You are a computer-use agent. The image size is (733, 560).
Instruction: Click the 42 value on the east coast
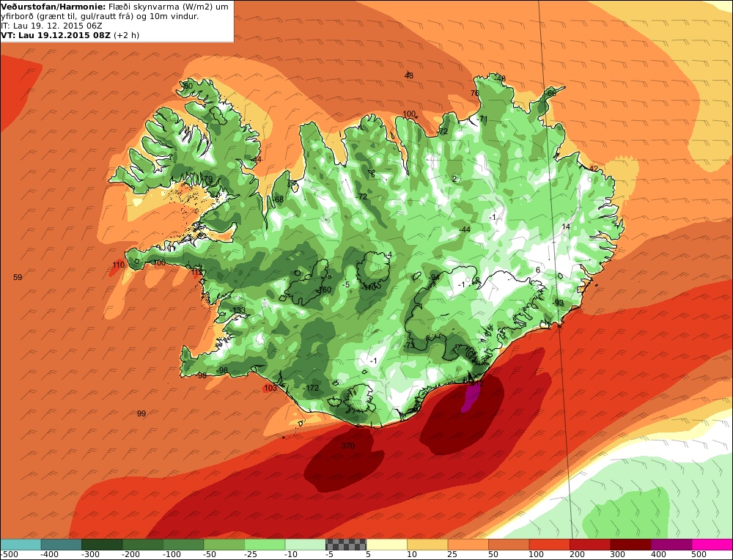click(594, 169)
